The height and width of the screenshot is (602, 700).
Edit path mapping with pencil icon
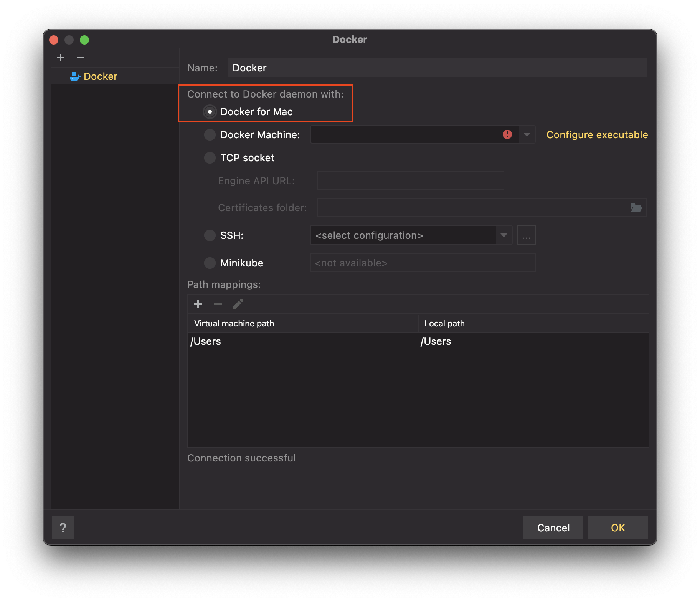click(238, 304)
